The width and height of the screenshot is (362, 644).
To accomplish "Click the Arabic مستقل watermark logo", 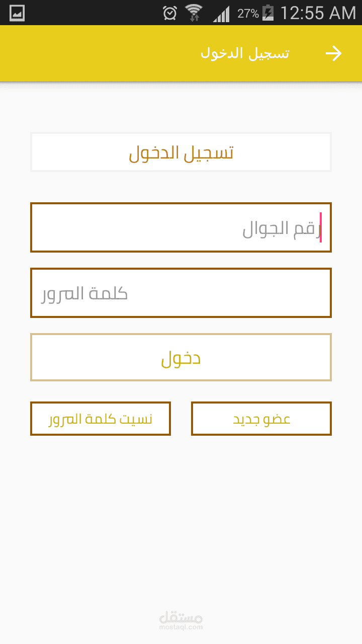I will pos(180,617).
